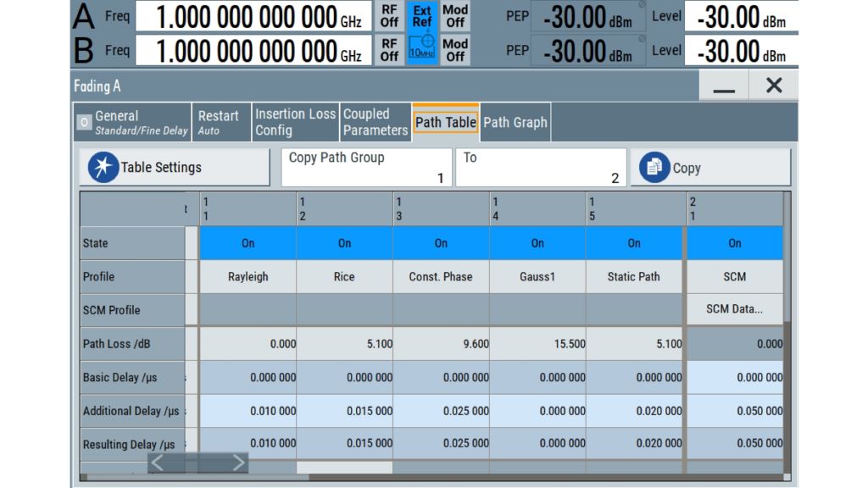Click the channel A label icon
868x488 pixels.
coord(84,16)
